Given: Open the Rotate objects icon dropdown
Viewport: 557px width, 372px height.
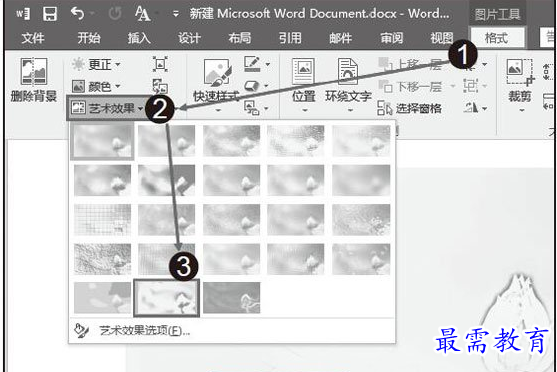Looking at the screenshot, I should point(475,108).
